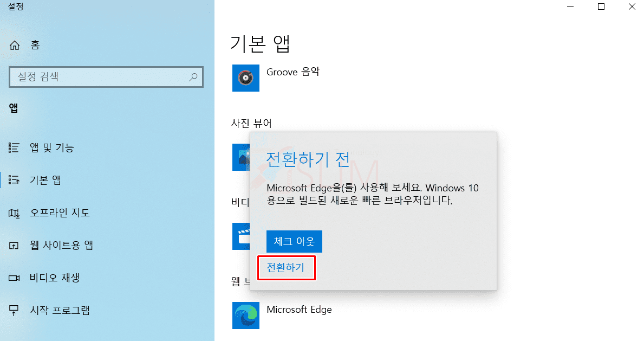Open 비디오 재생 settings page
Viewport: 644px width, 341px height.
pos(55,278)
